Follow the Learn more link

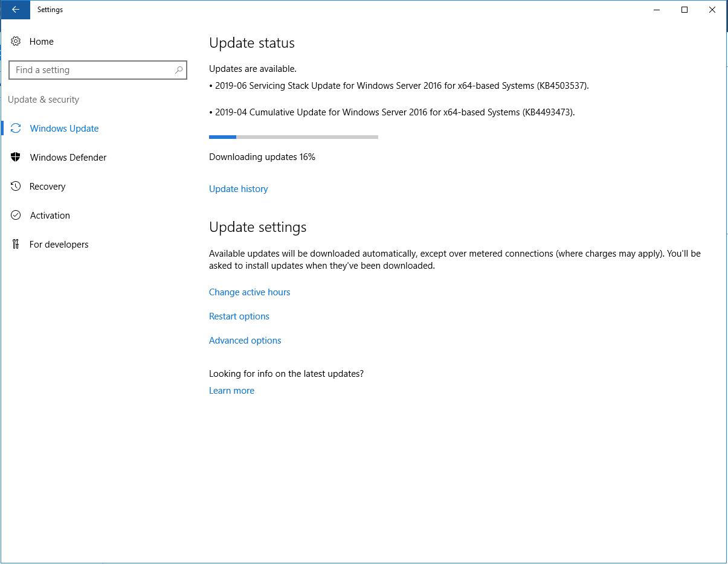(x=231, y=391)
